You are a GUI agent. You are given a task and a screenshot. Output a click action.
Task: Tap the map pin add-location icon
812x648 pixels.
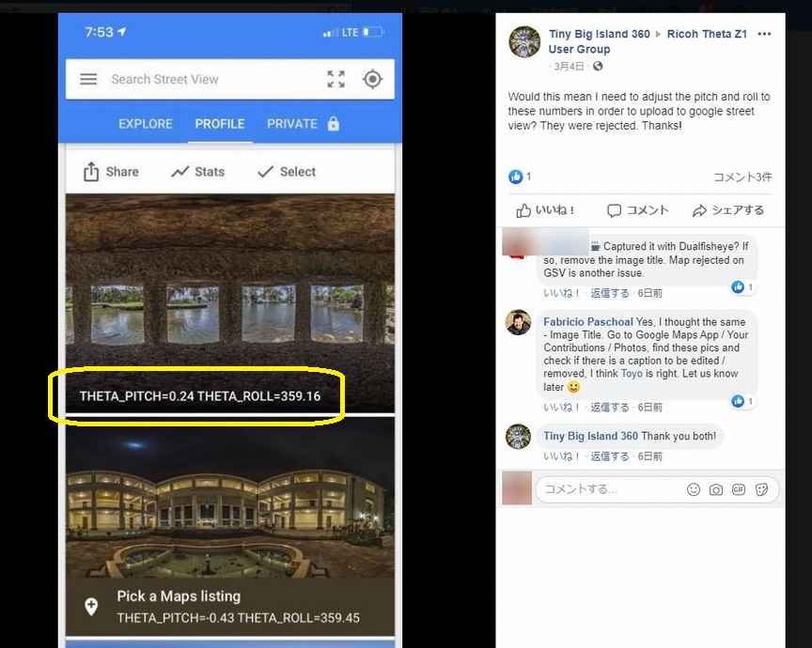91,607
